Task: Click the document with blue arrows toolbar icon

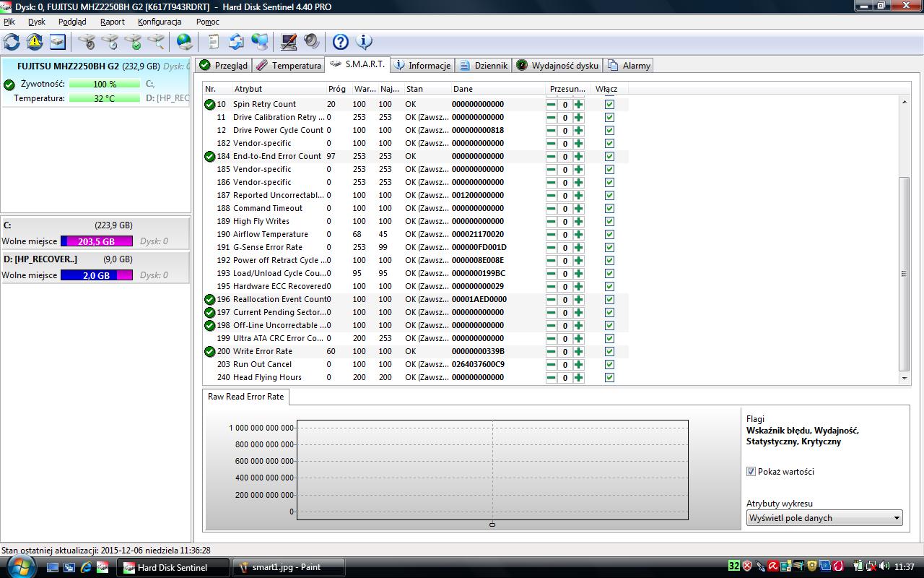Action: [236, 42]
